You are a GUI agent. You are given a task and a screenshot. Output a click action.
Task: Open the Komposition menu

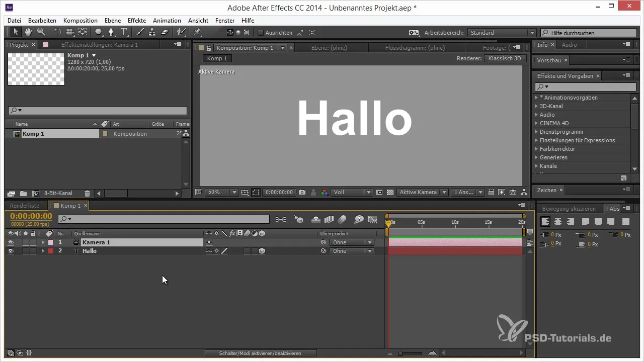click(x=80, y=21)
